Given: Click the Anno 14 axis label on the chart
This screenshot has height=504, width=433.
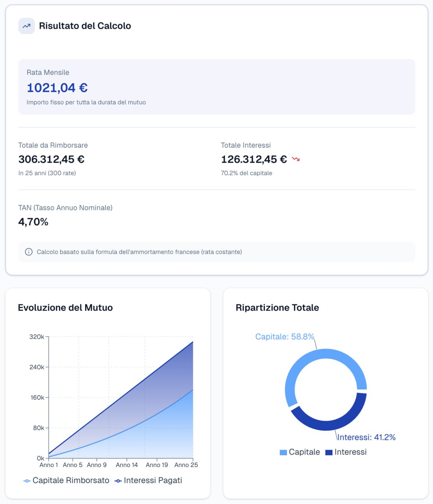Looking at the screenshot, I should tap(127, 465).
